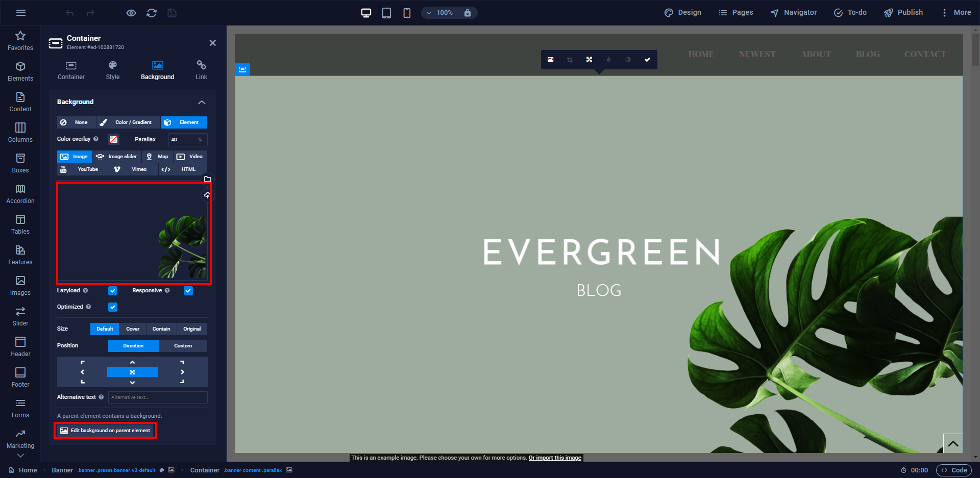The height and width of the screenshot is (478, 980).
Task: Open Marketing in the sidebar
Action: point(20,439)
